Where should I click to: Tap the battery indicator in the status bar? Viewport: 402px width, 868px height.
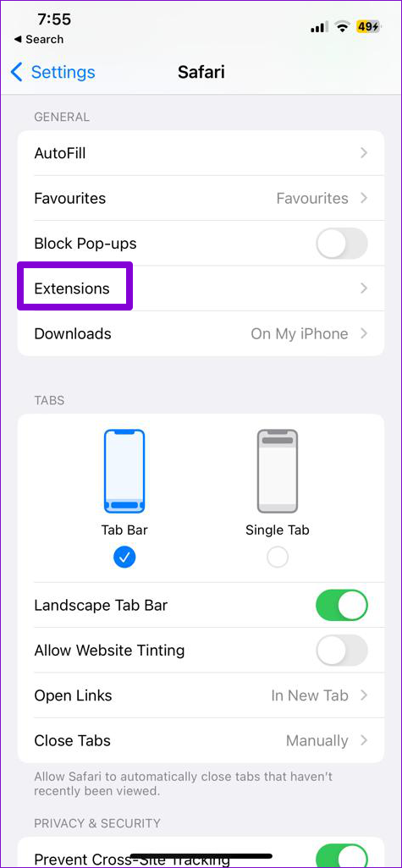[x=368, y=26]
